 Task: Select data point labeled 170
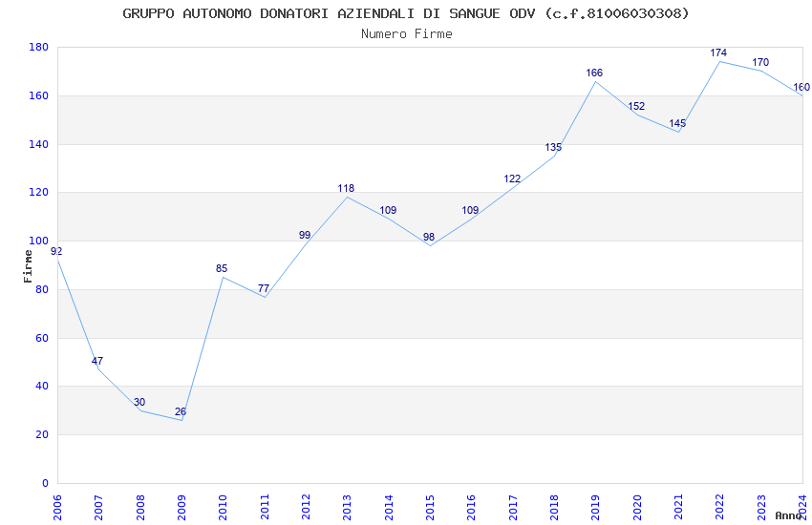[760, 62]
